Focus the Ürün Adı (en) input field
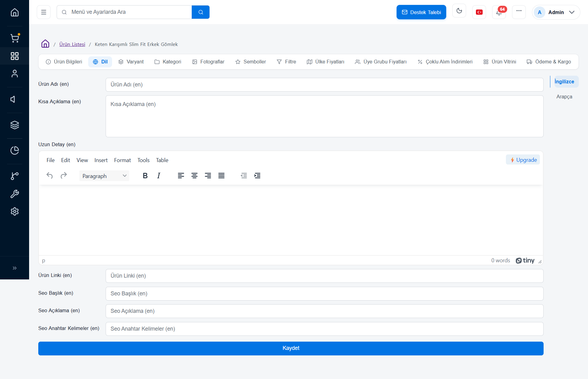The height and width of the screenshot is (379, 588). tap(325, 85)
